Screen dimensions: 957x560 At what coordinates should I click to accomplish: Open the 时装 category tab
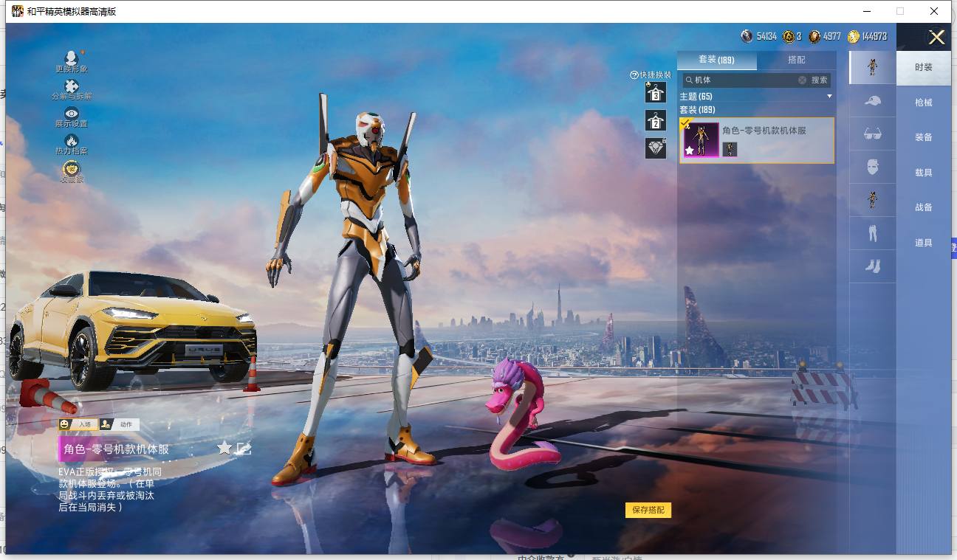[924, 67]
